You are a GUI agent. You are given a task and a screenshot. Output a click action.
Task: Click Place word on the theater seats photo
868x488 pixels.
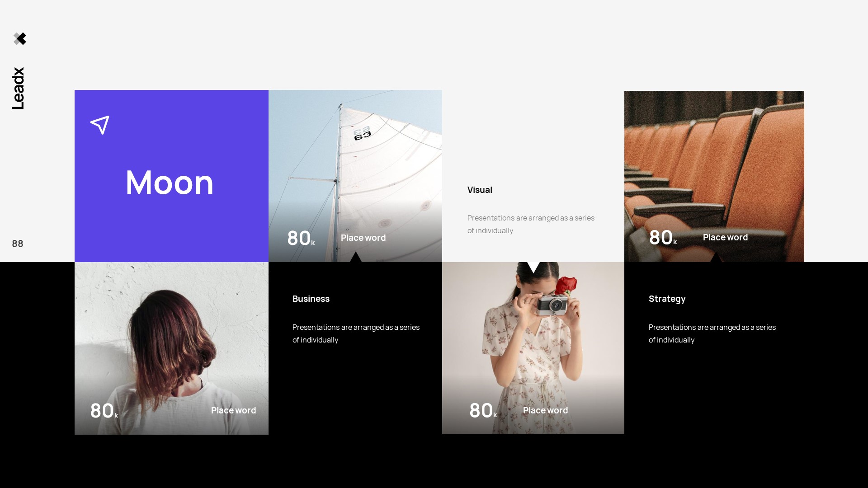click(725, 237)
